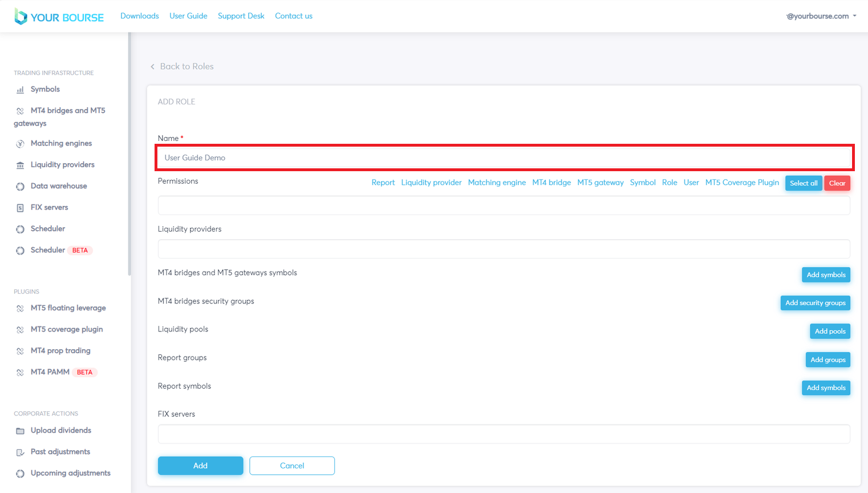Focus the Name input field
The width and height of the screenshot is (868, 493).
point(504,157)
